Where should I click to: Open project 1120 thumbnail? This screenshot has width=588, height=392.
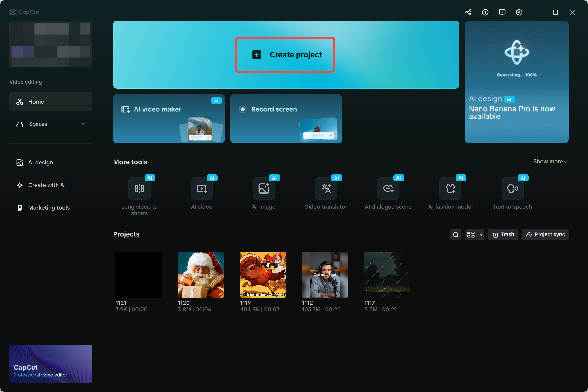[200, 275]
